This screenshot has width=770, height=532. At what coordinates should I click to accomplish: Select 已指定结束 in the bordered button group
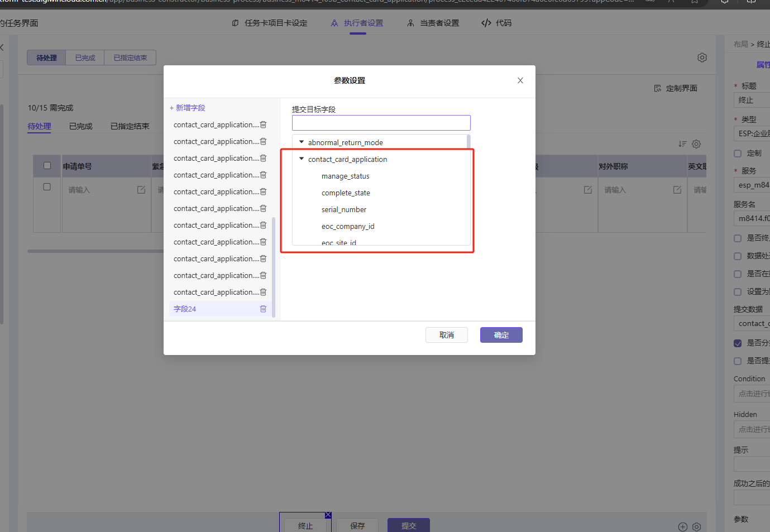(x=130, y=57)
